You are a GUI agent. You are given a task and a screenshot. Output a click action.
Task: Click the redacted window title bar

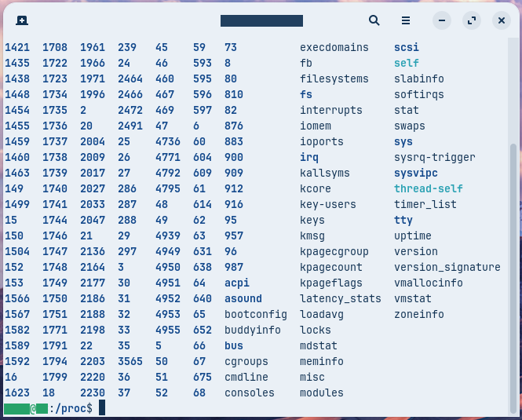click(261, 20)
